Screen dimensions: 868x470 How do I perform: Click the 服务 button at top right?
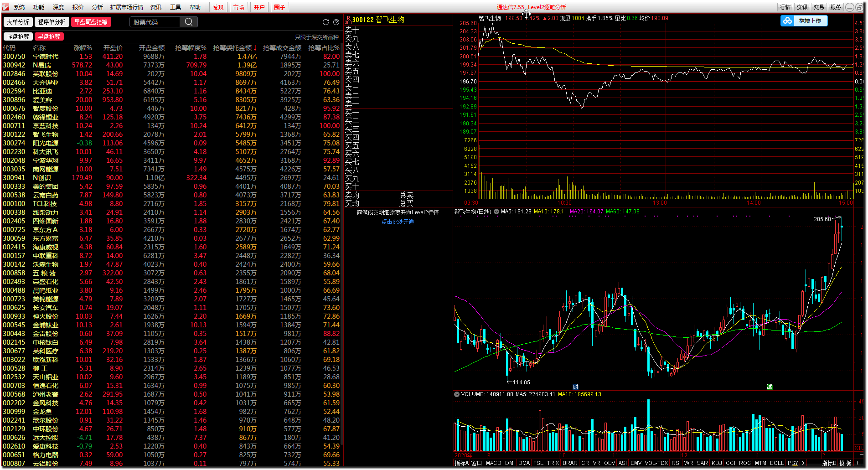(x=836, y=7)
